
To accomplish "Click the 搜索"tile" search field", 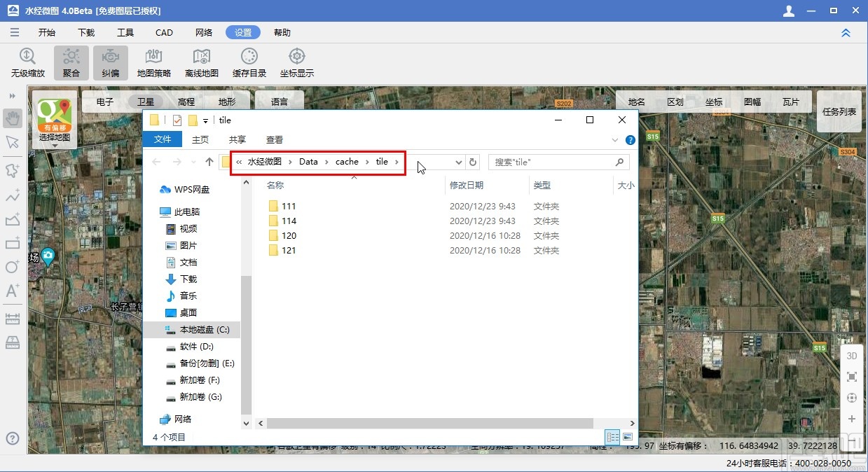I will click(552, 162).
